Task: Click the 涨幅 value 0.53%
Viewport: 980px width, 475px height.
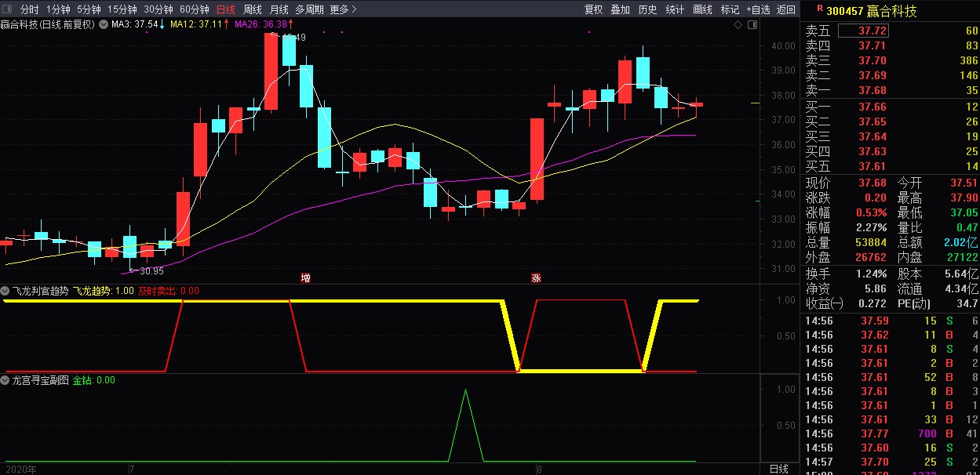Action: click(x=873, y=212)
